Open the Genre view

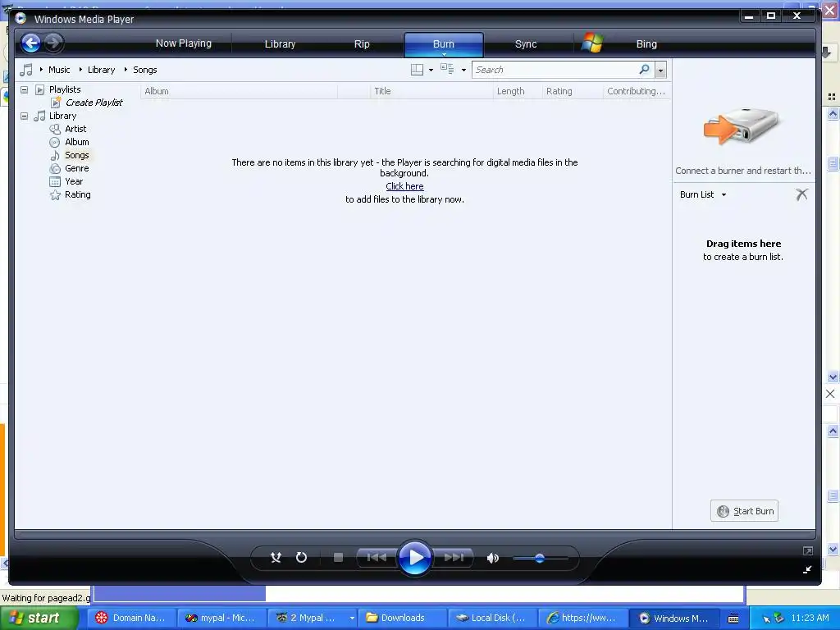76,168
